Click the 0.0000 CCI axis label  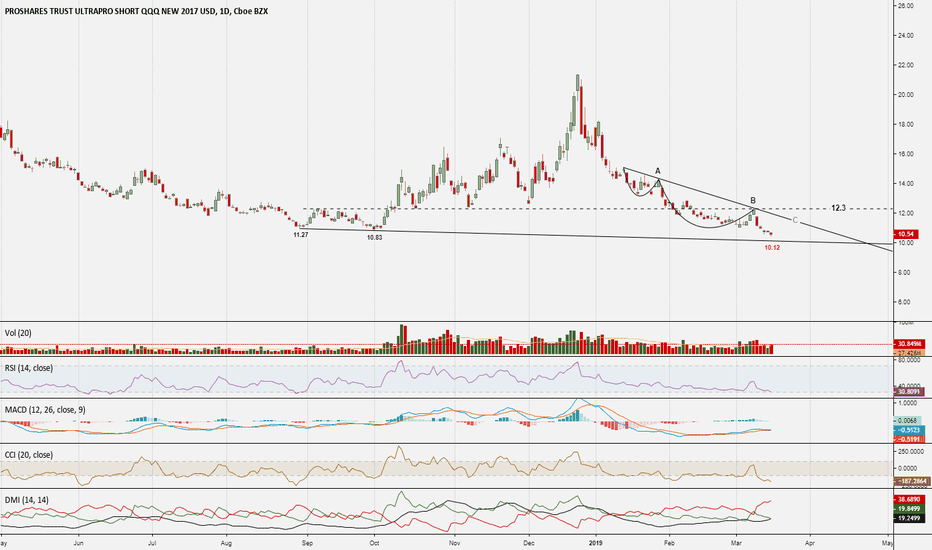click(x=908, y=469)
